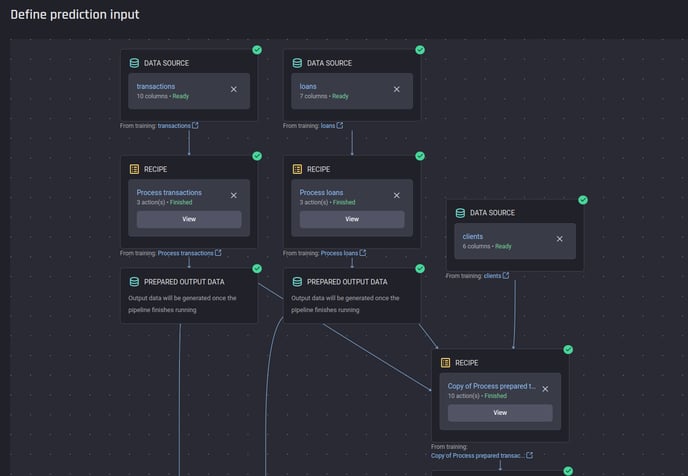Screen dimensions: 688x476
Task: Click external-link icon next to training loans
Action: pos(340,125)
